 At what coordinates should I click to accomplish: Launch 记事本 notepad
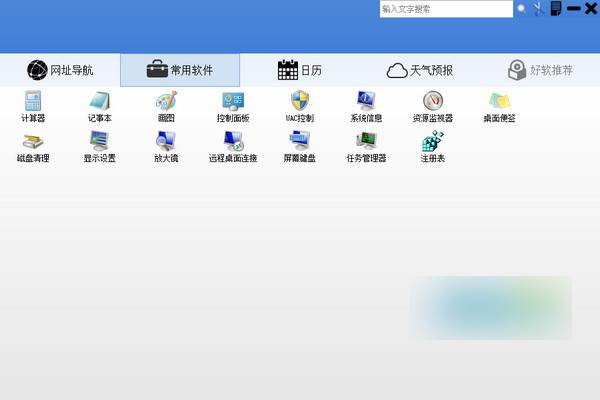pyautogui.click(x=99, y=102)
